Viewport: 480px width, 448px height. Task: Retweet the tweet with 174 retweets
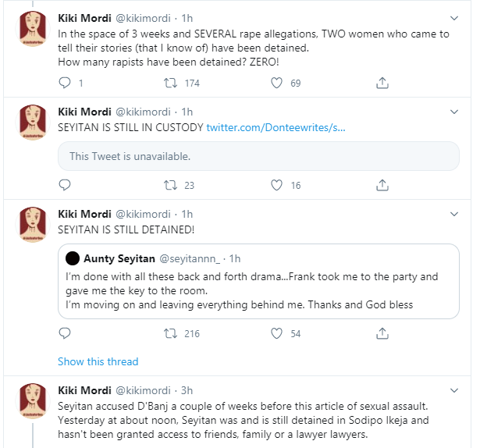[168, 83]
